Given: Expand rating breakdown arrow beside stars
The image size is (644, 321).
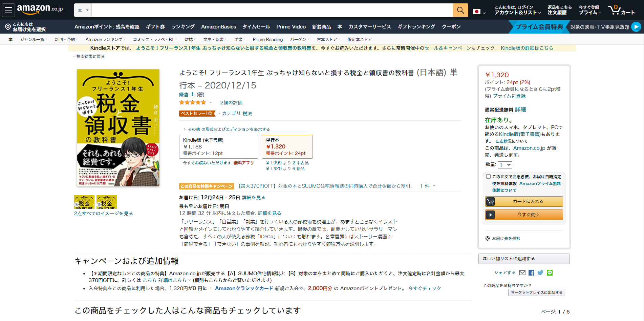Looking at the screenshot, I should 211,102.
